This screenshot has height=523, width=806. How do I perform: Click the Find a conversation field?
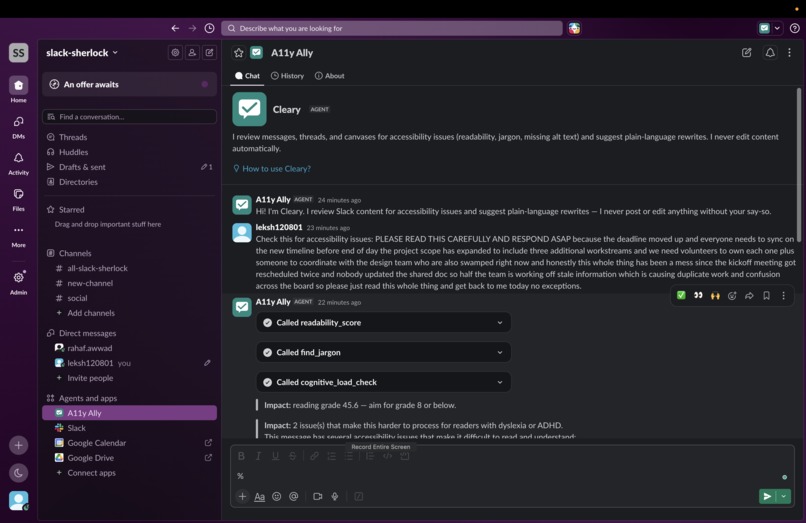tap(130, 117)
